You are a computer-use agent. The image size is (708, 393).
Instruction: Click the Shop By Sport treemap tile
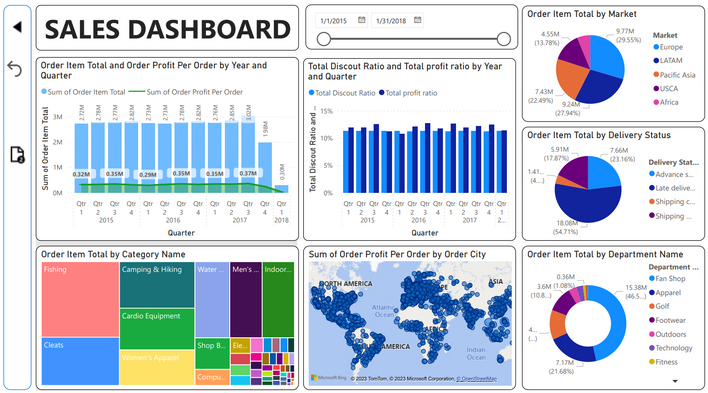point(212,353)
